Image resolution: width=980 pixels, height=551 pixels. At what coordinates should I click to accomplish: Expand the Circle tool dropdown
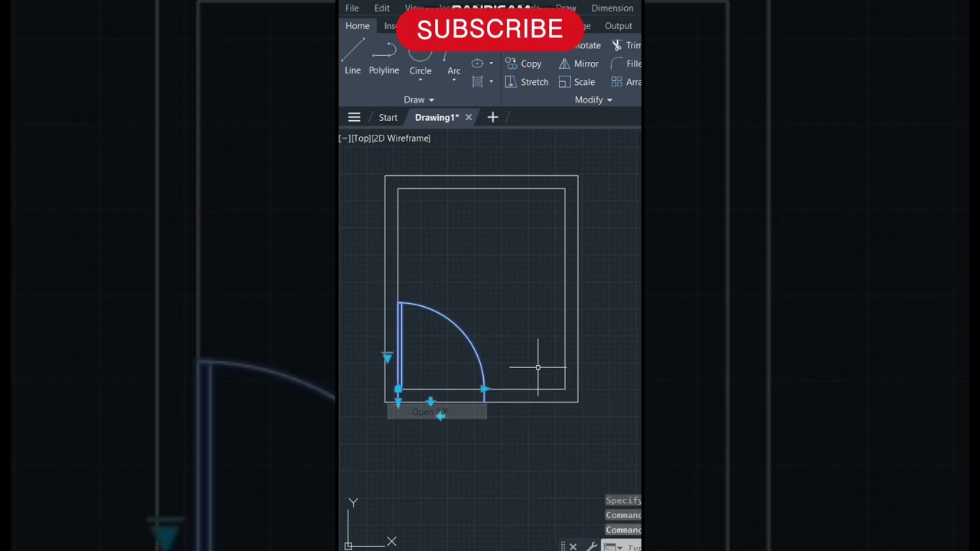click(420, 80)
